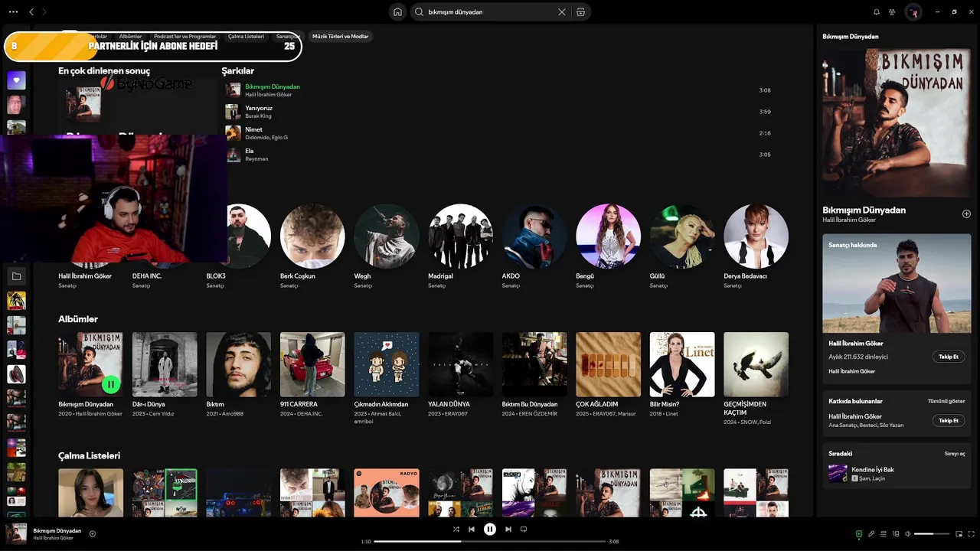Play the song Nimet by Didomido
This screenshot has width=980, height=551.
click(498, 133)
